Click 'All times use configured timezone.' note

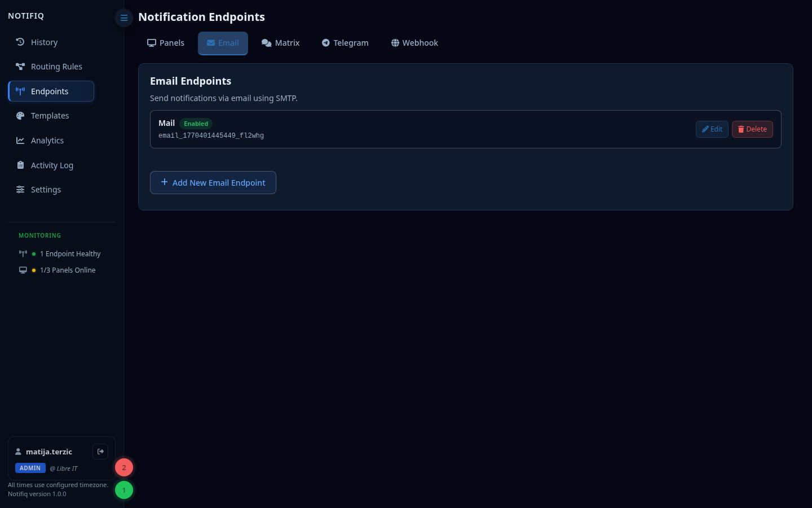[58, 485]
